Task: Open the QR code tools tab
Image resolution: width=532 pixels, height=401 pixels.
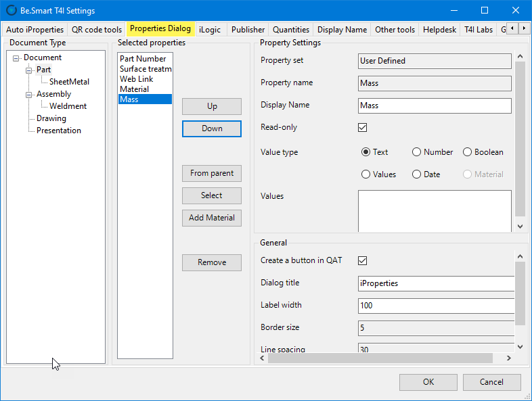Action: point(97,30)
